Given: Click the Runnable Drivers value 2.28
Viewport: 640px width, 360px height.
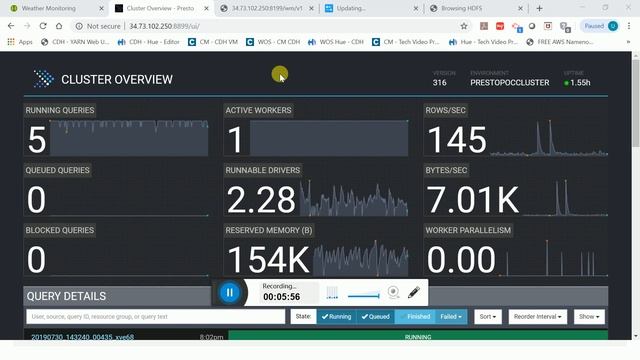Looking at the screenshot, I should click(x=261, y=200).
